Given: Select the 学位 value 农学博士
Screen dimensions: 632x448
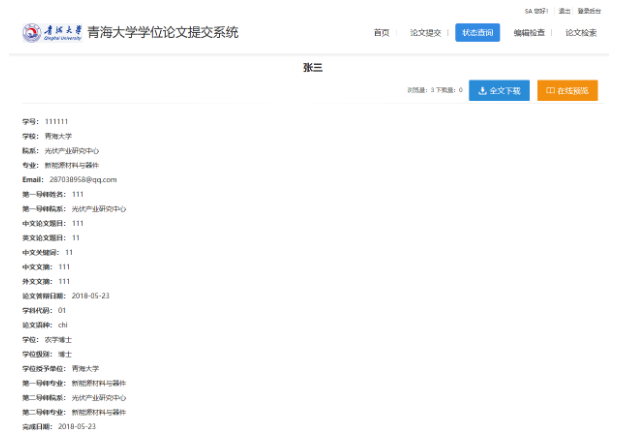Looking at the screenshot, I should [x=58, y=339].
